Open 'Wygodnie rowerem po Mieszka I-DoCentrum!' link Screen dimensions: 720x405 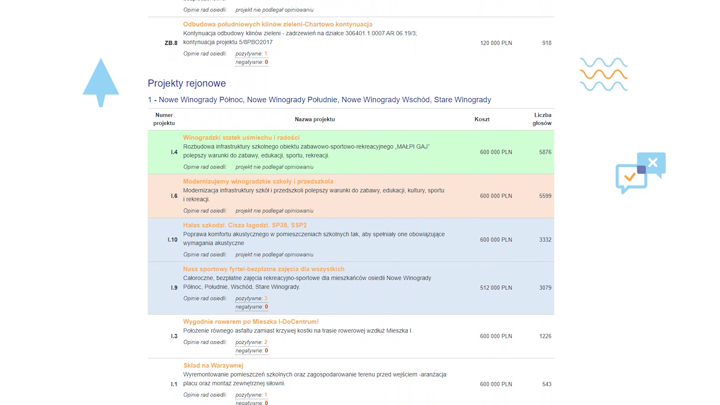tap(250, 322)
